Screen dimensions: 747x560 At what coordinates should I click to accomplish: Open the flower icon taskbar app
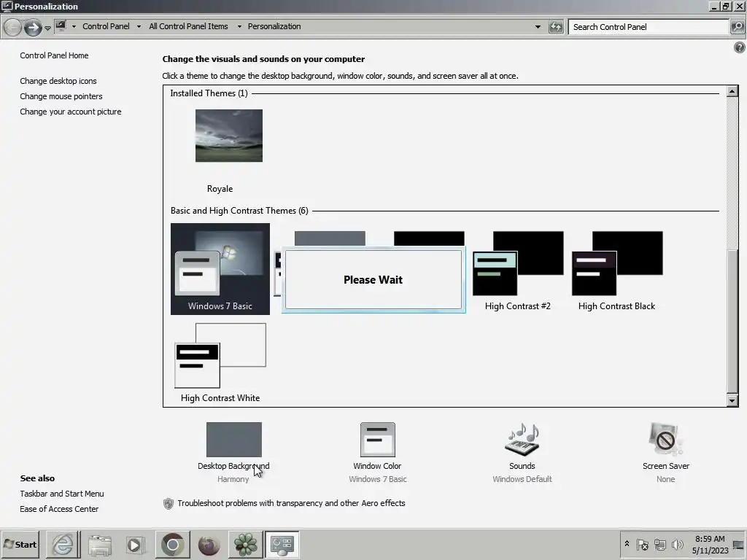245,544
